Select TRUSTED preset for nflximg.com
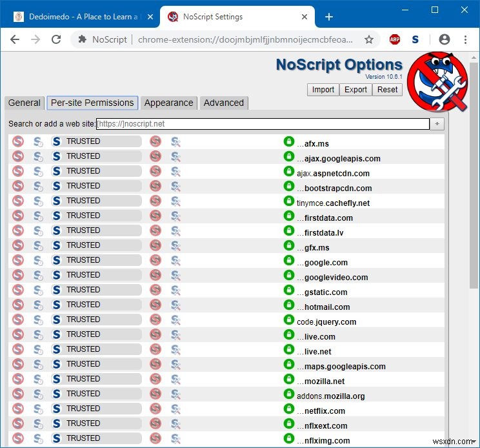480x448 pixels. 96,438
